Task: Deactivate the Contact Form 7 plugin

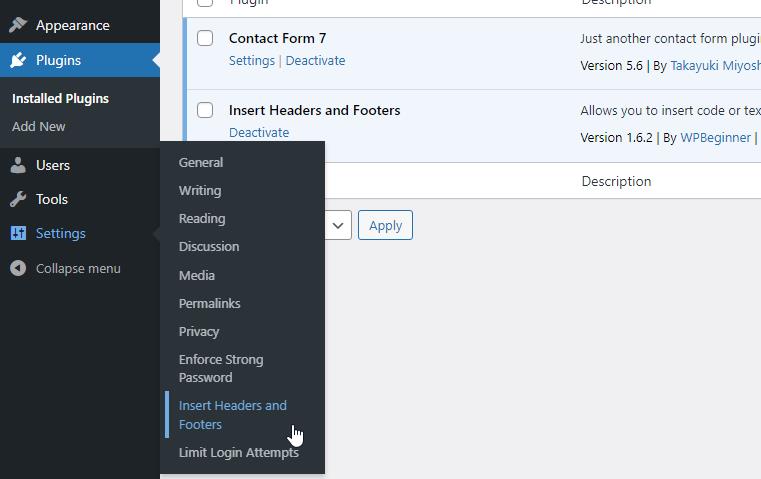Action: coord(315,61)
